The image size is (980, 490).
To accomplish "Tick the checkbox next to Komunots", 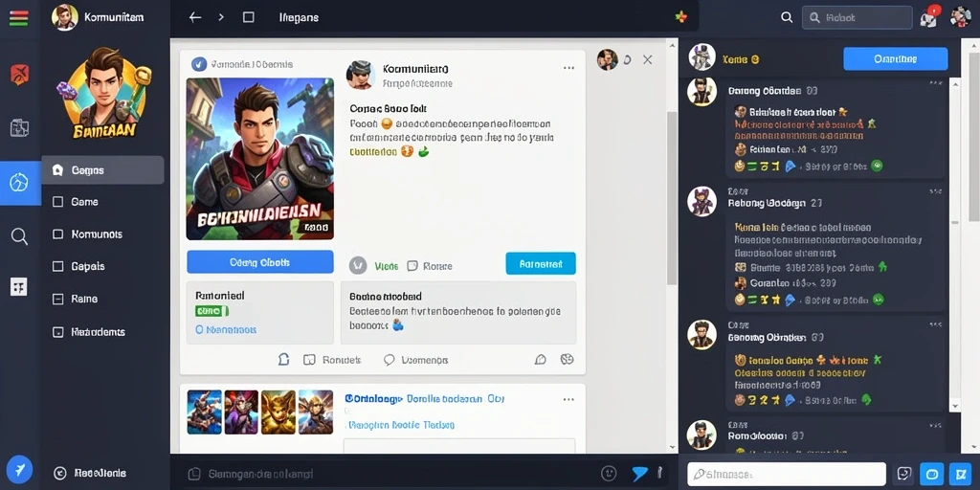I will point(58,234).
